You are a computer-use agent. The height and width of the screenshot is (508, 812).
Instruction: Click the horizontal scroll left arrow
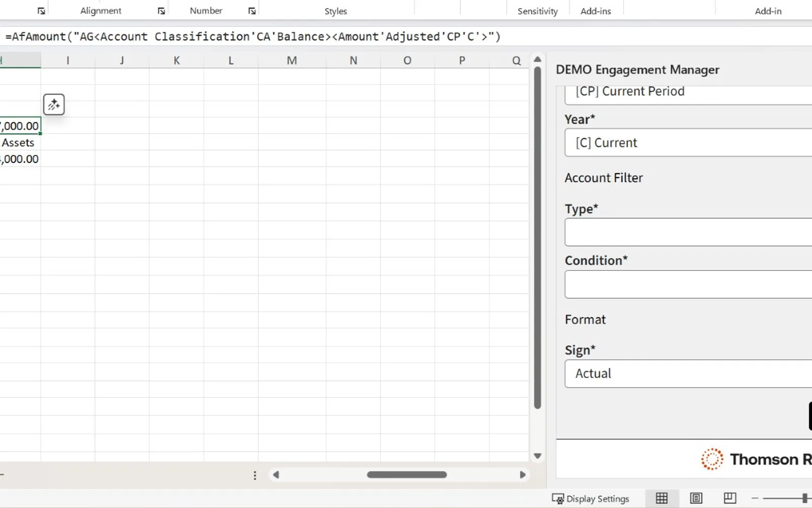[x=276, y=475]
